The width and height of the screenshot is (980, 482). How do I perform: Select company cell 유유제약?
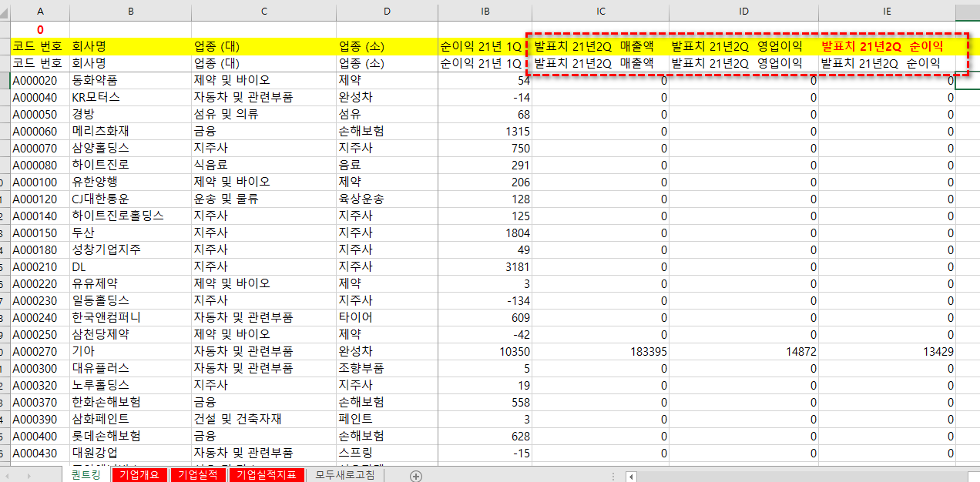(x=130, y=283)
